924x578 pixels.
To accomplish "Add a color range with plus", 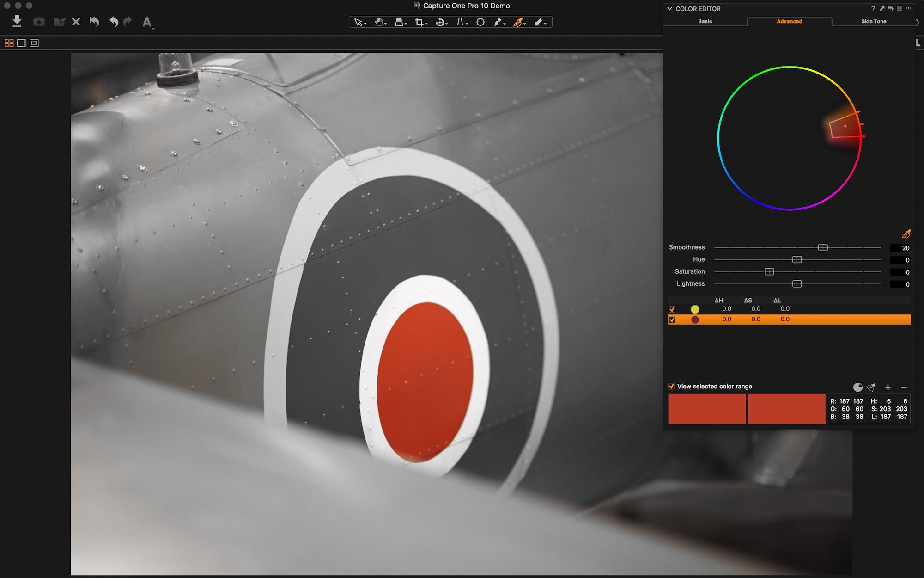I will [888, 387].
